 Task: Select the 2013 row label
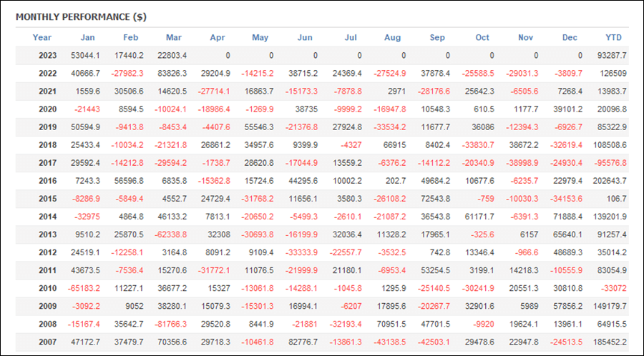[x=48, y=234]
